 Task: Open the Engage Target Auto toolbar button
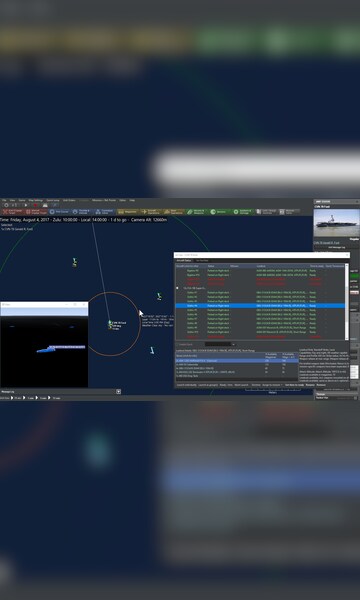tap(13, 212)
